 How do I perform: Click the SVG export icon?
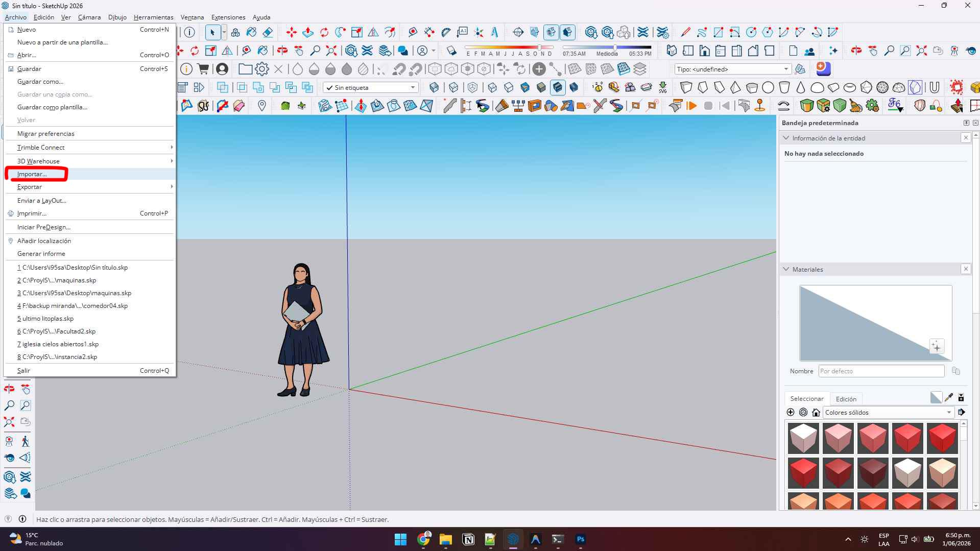[x=663, y=87]
